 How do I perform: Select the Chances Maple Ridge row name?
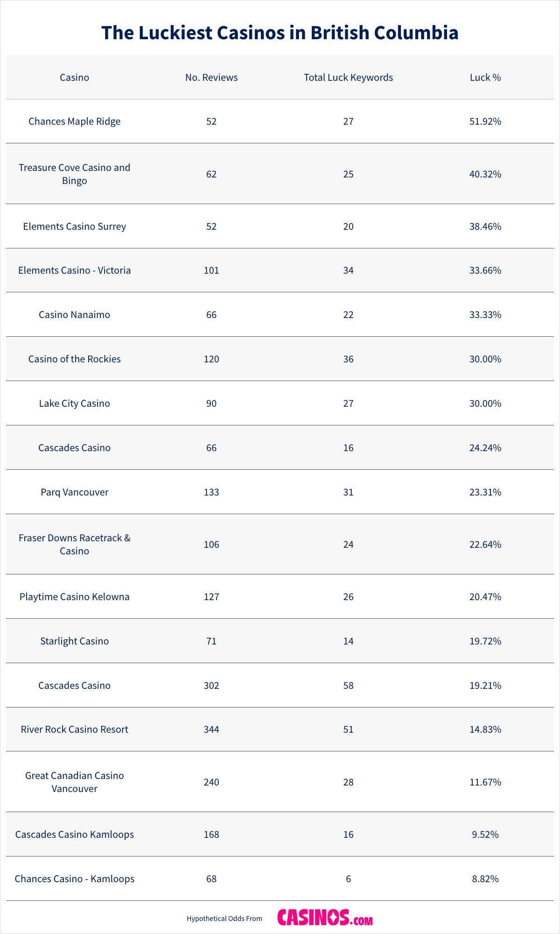pyautogui.click(x=74, y=121)
